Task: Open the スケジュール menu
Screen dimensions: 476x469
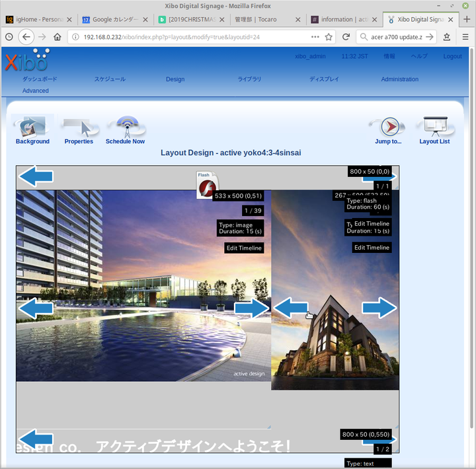Action: coord(110,79)
